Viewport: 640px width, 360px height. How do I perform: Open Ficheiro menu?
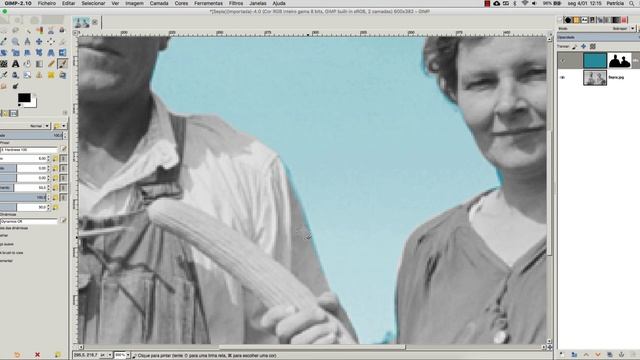[x=47, y=3]
